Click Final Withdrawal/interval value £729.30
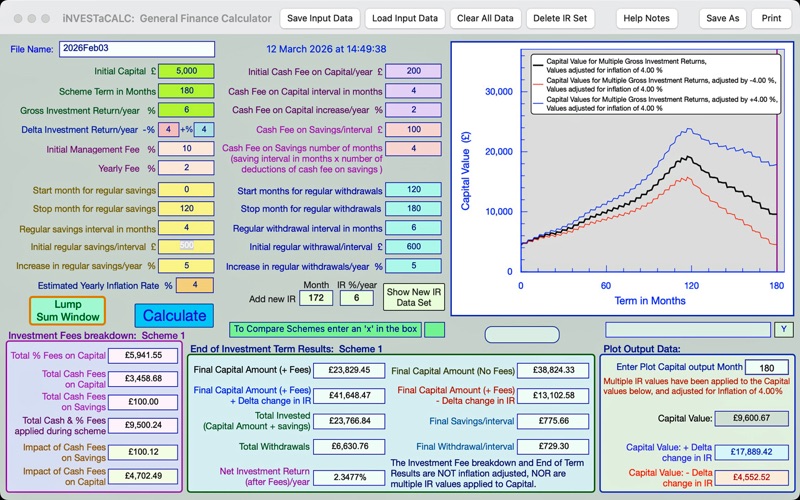800x500 pixels. click(553, 446)
